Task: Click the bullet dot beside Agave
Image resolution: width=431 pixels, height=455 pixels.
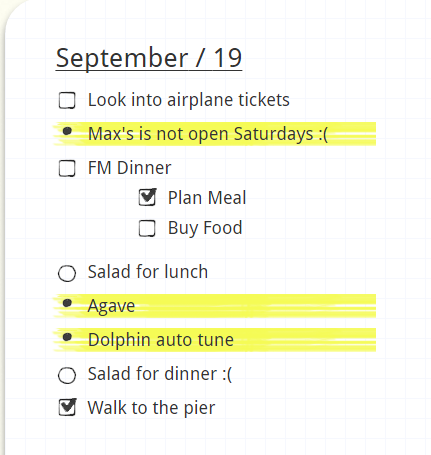Action: coord(67,303)
